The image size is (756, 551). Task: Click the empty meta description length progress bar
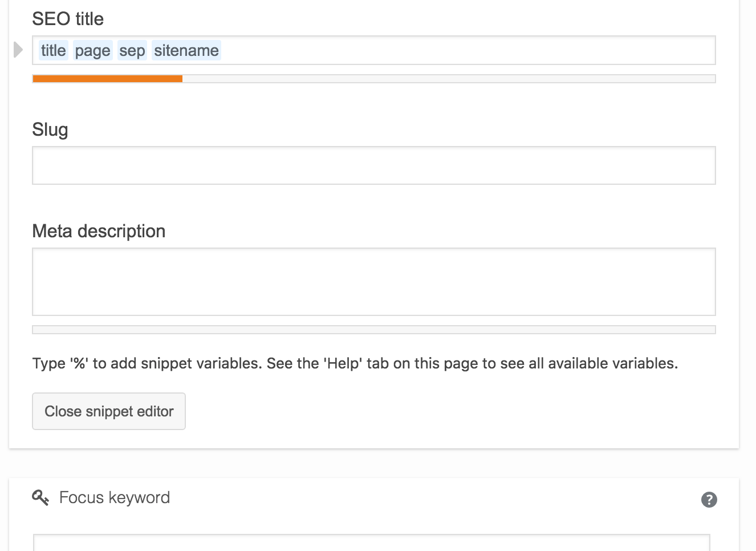[374, 330]
